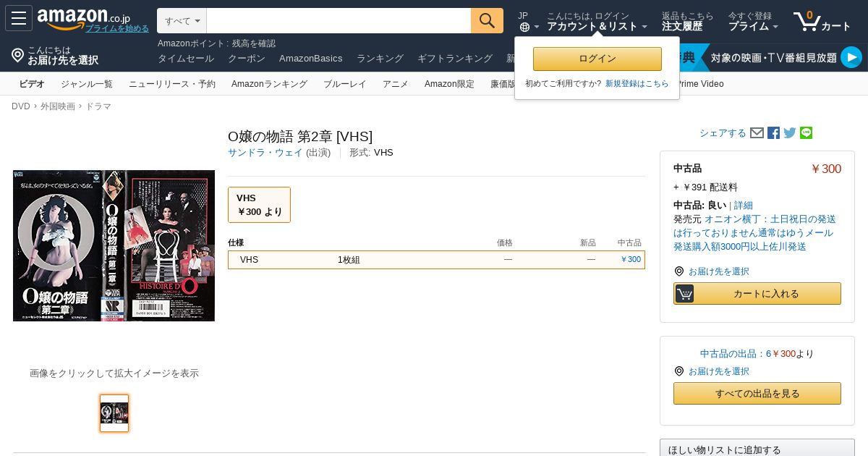Click the 外国映画 breadcrumb
The height and width of the screenshot is (456, 868).
(58, 106)
